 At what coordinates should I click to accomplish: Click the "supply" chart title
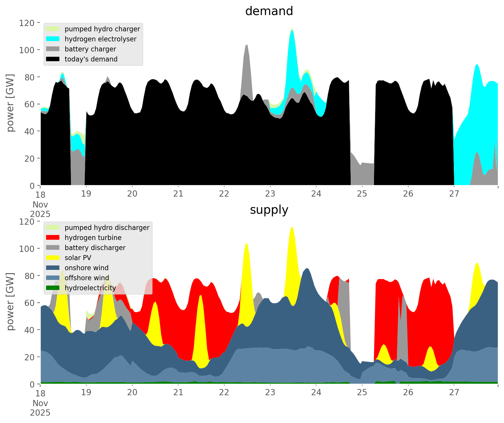click(x=269, y=210)
